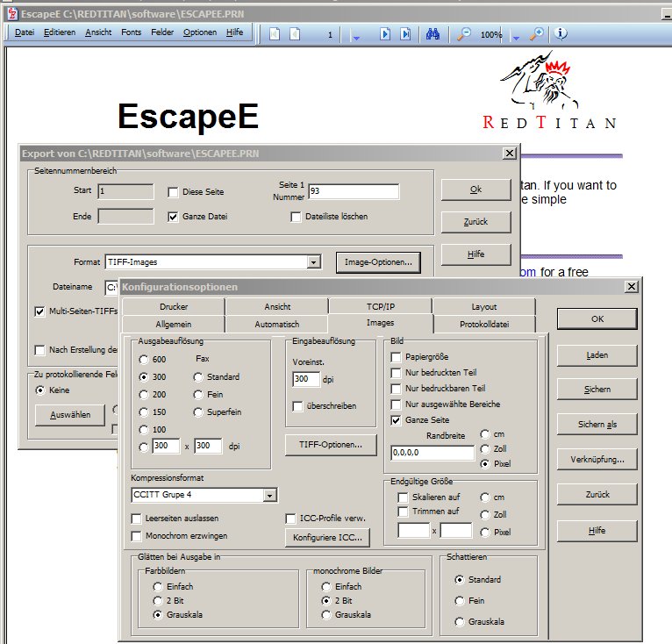Select the 200 output resolution radio button

tap(144, 395)
